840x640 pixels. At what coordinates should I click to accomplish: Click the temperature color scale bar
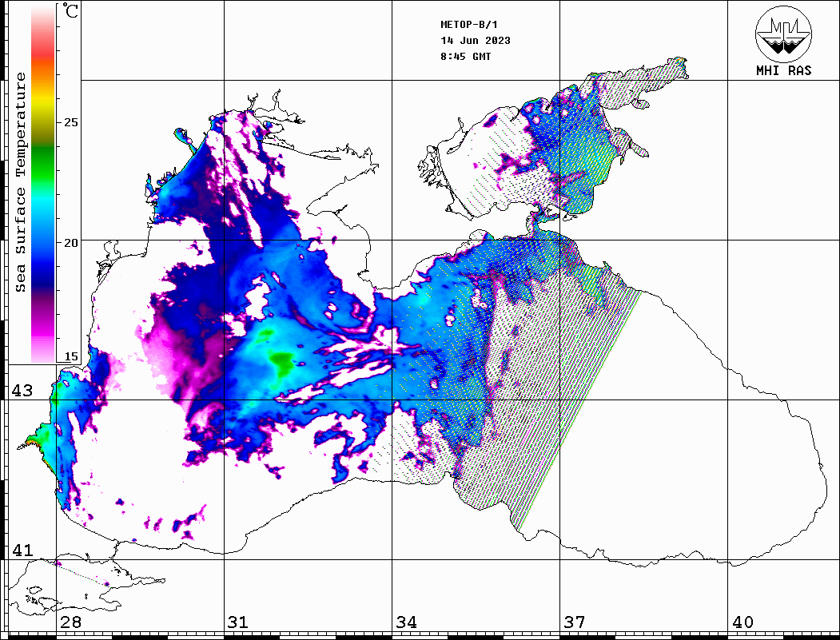[43, 185]
